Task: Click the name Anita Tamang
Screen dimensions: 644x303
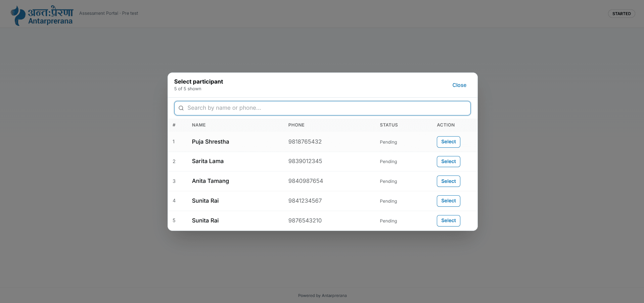Action: [x=211, y=181]
